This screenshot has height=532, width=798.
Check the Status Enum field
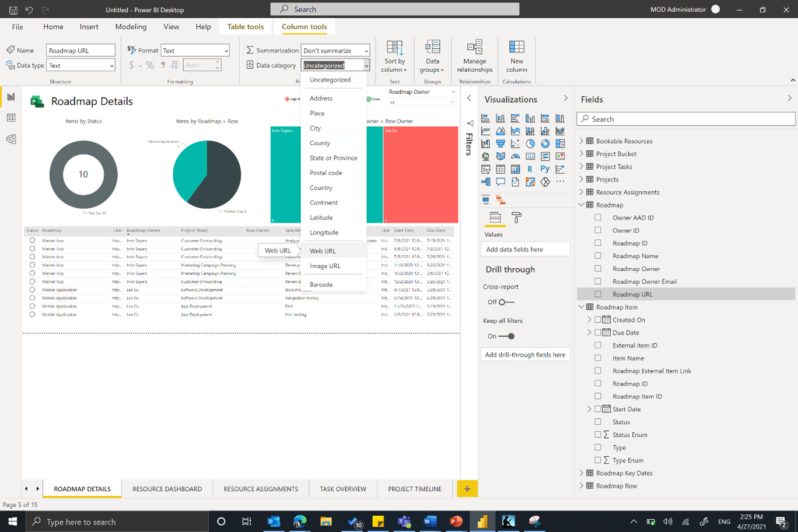[x=598, y=435]
